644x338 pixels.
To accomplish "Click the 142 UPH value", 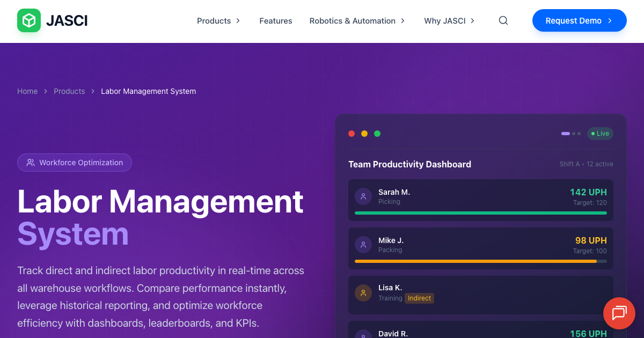I will point(588,192).
